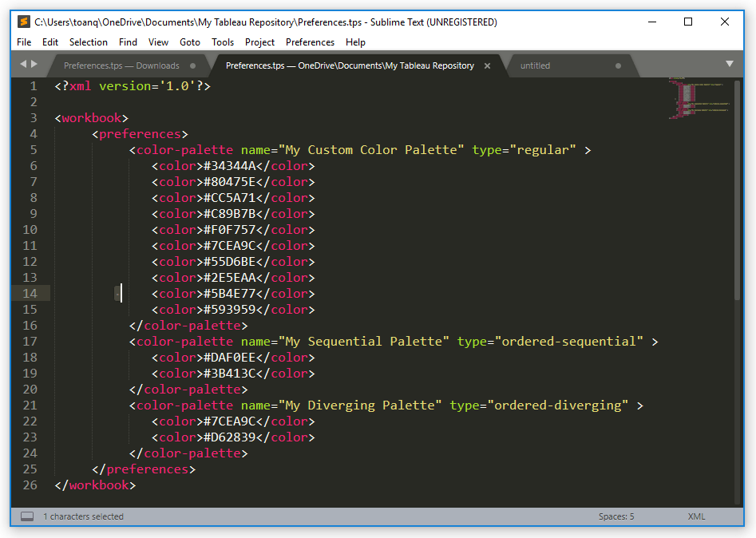756x538 pixels.
Task: Minimize the Sublime Text window
Action: tap(652, 22)
